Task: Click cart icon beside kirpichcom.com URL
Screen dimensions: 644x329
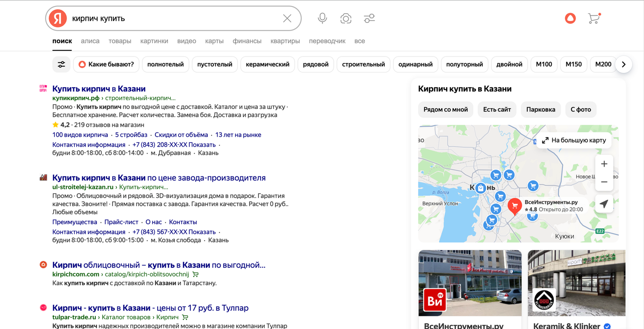Action: 196,274
